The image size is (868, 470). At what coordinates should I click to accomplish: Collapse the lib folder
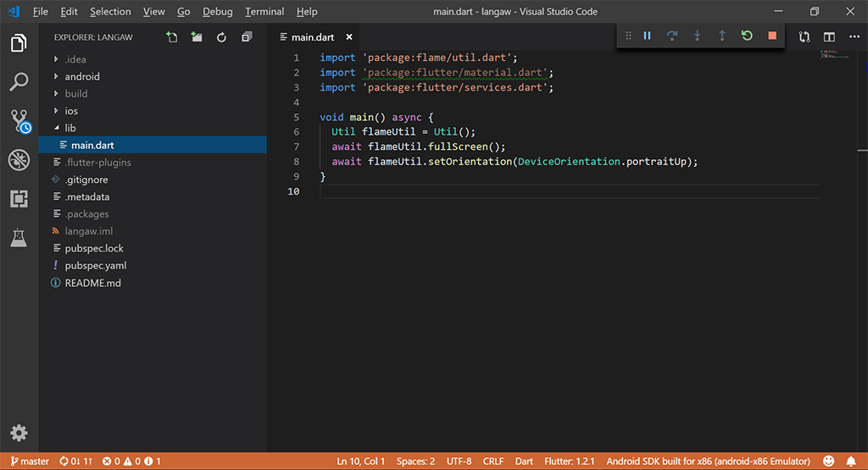pos(70,128)
